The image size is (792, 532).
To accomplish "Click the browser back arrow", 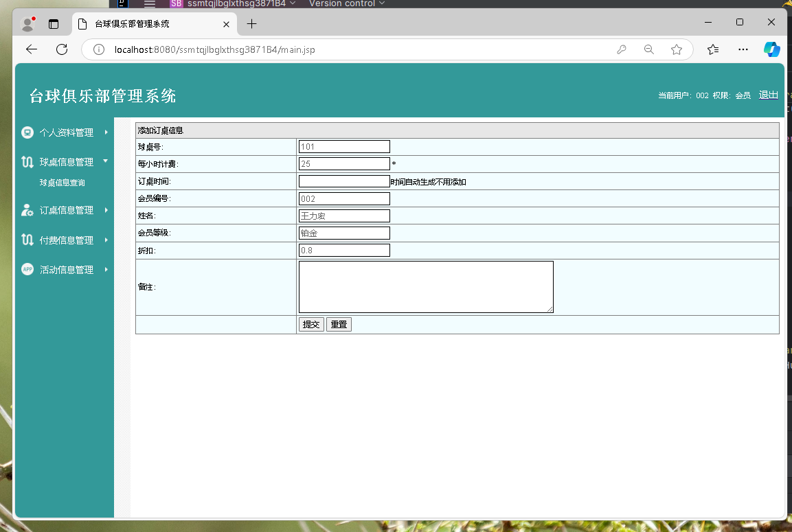I will (x=32, y=49).
